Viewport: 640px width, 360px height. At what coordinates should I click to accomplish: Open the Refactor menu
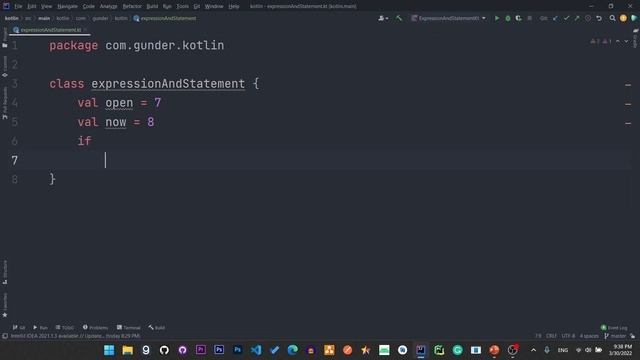[x=132, y=7]
